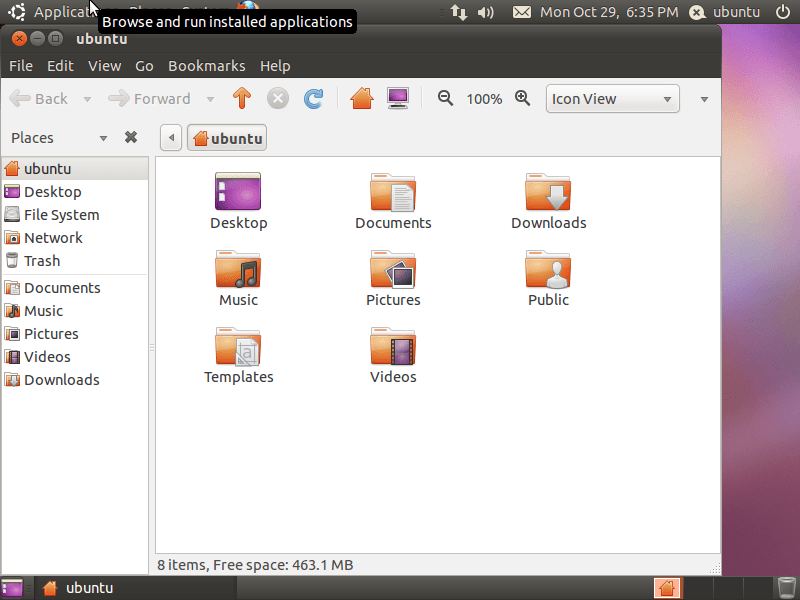Viewport: 800px width, 600px height.
Task: Switch to the highlighted workspace thumbnail
Action: pos(668,588)
